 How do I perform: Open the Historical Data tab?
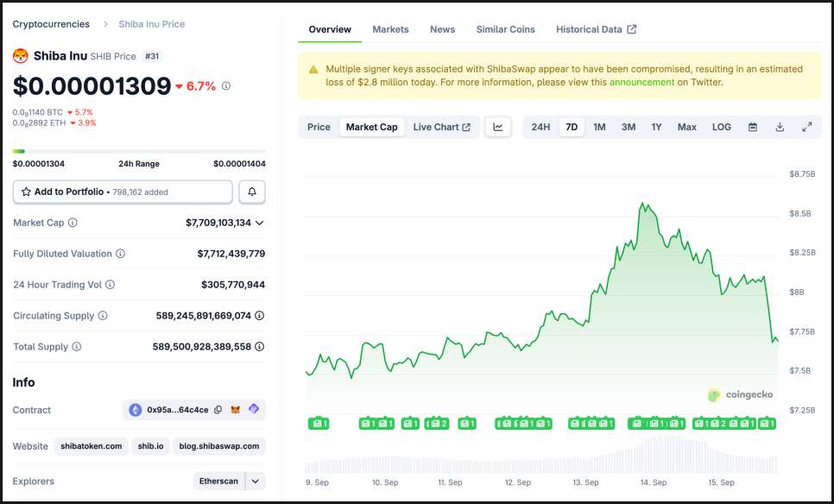(596, 29)
